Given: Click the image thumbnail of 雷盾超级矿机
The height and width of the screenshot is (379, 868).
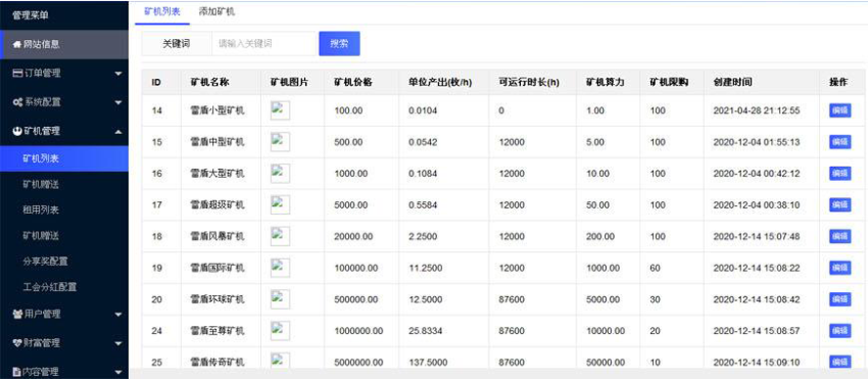Looking at the screenshot, I should point(281,205).
